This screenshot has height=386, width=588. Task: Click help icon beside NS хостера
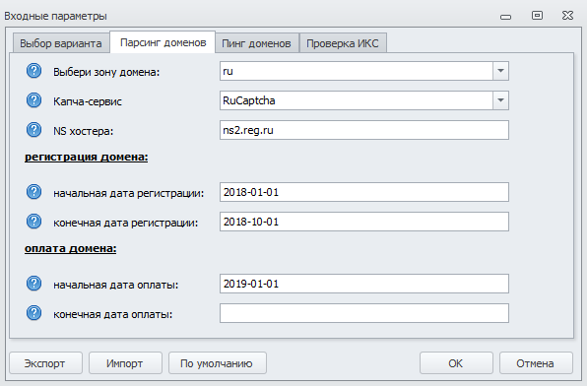[x=33, y=130]
